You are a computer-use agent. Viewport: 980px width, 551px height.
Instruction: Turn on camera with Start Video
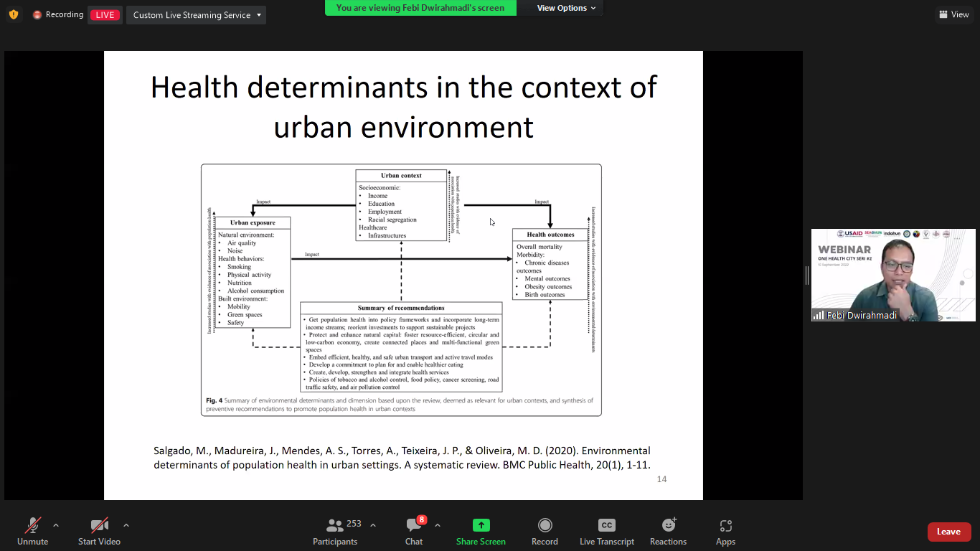point(99,532)
